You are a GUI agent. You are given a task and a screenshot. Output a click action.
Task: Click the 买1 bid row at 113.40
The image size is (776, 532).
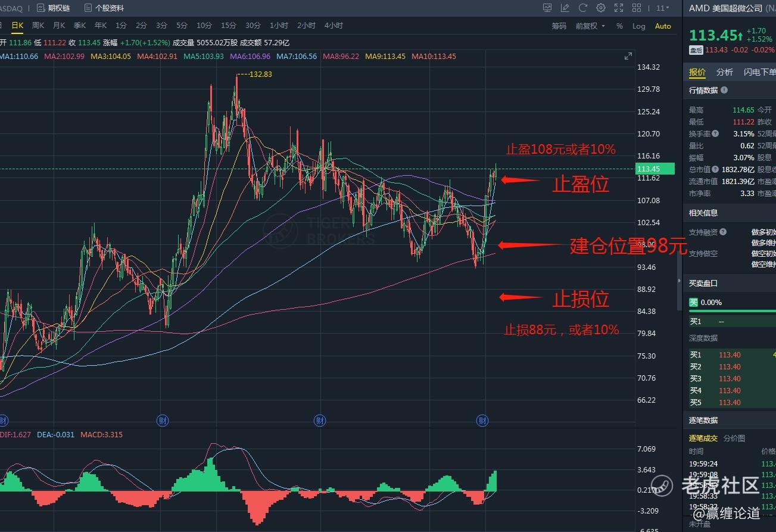[x=732, y=355]
